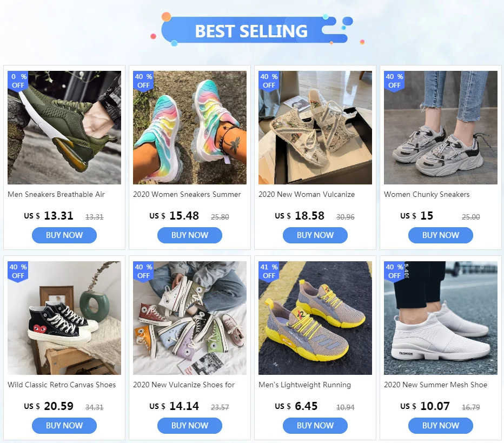View the Women Chunky Sneakers image
The image size is (504, 443).
tap(440, 128)
